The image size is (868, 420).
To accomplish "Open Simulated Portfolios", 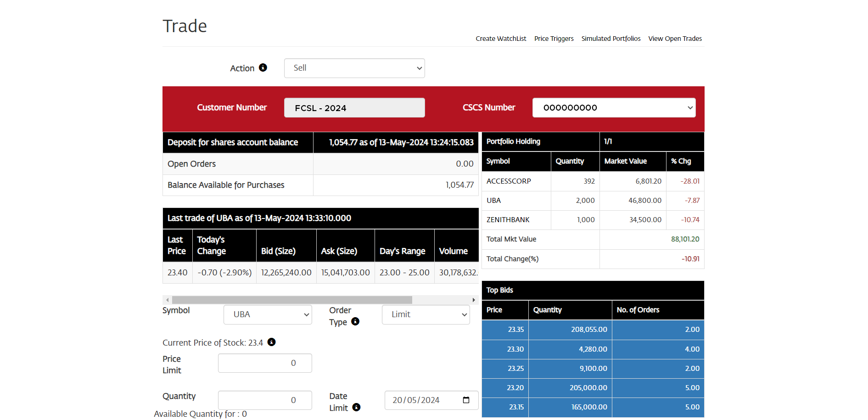I will (x=610, y=39).
